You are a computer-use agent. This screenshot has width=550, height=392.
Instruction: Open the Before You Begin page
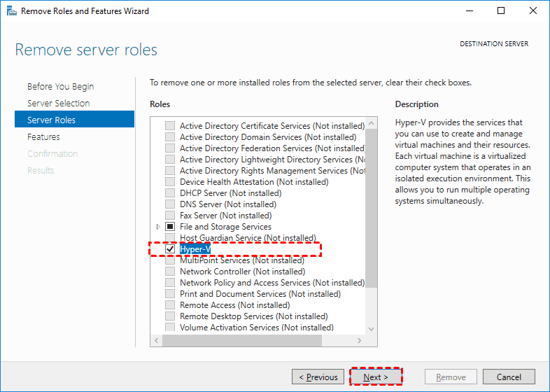60,87
